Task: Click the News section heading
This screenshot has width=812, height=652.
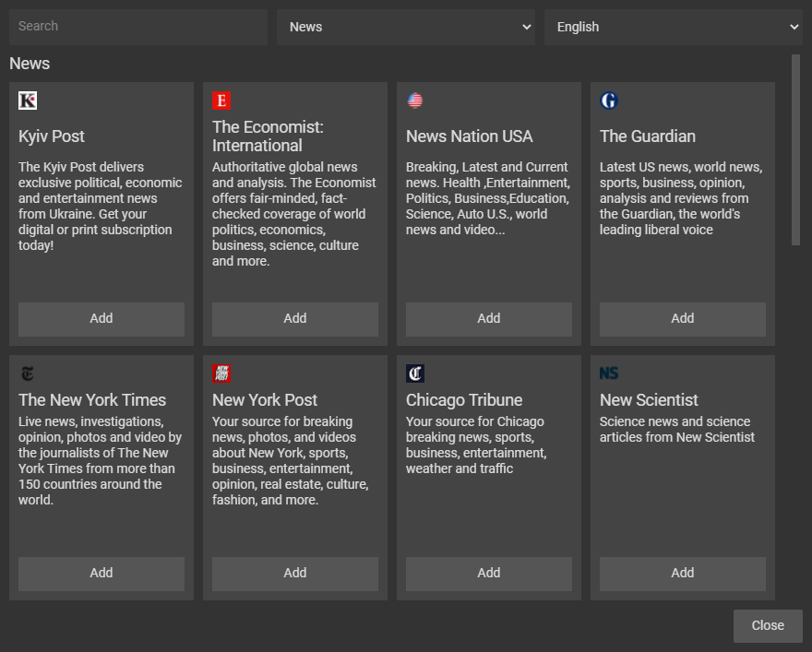Action: (30, 64)
